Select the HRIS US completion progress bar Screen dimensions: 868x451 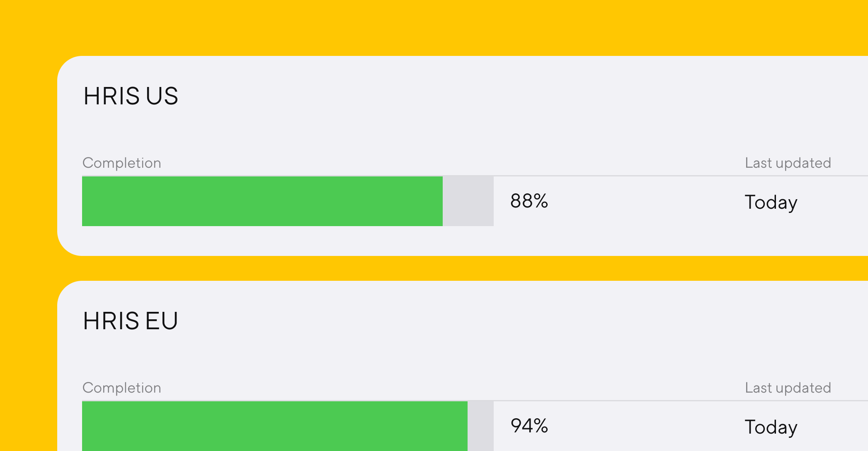[x=288, y=201]
